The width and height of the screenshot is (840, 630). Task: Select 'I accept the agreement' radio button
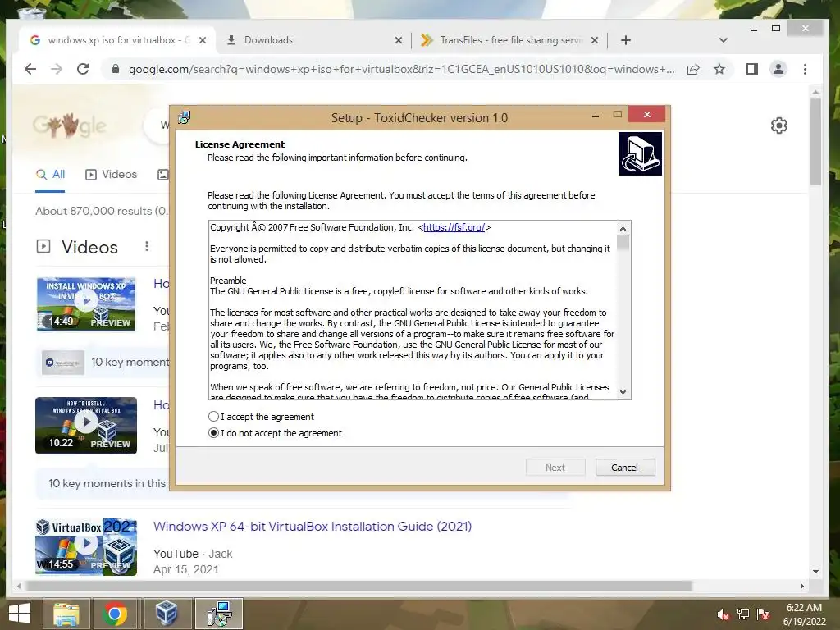(214, 416)
